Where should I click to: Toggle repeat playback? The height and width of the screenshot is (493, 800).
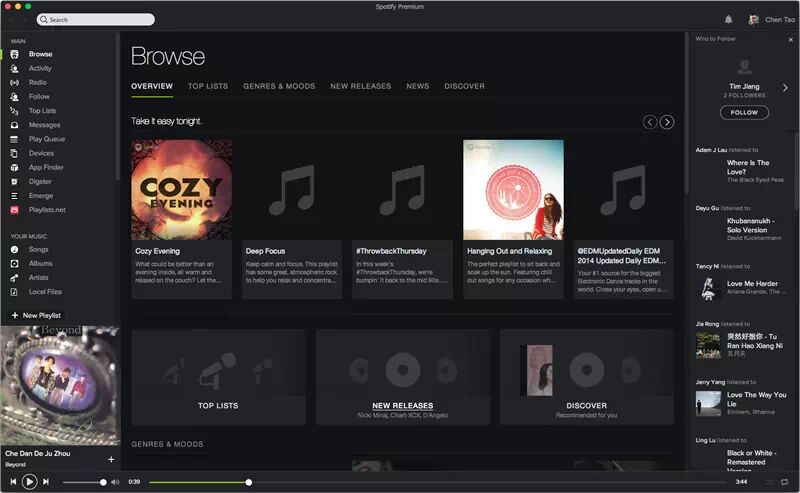pyautogui.click(x=784, y=482)
